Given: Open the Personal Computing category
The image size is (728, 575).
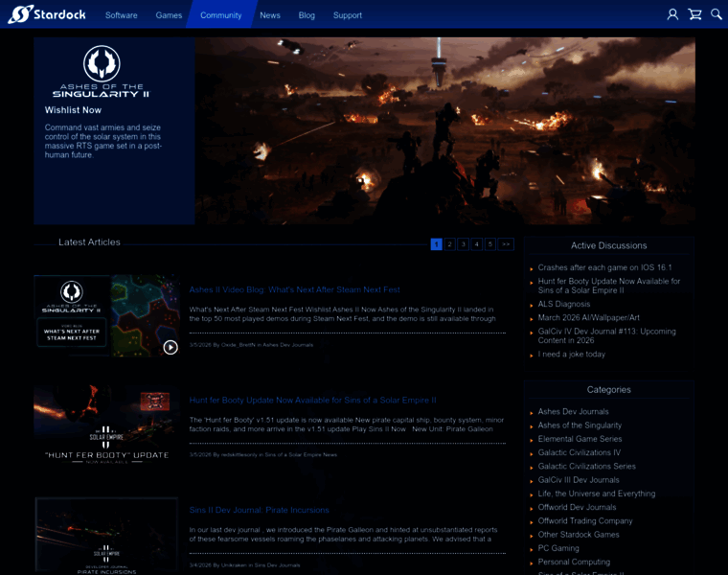Looking at the screenshot, I should (x=574, y=562).
